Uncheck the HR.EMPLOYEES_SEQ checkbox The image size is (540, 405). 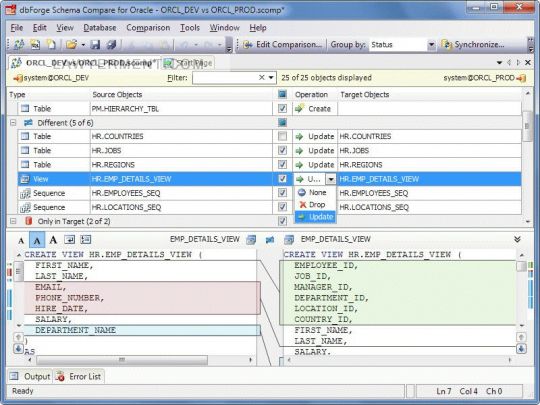point(282,193)
